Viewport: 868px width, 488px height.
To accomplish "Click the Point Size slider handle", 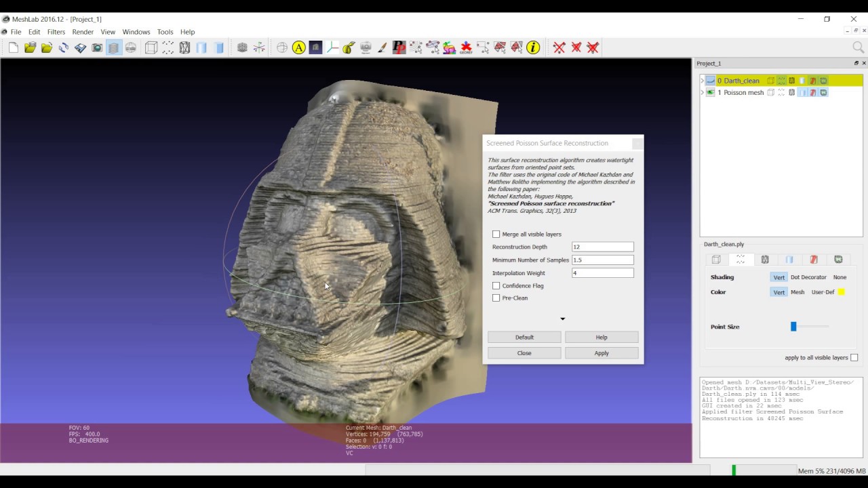I will (793, 327).
